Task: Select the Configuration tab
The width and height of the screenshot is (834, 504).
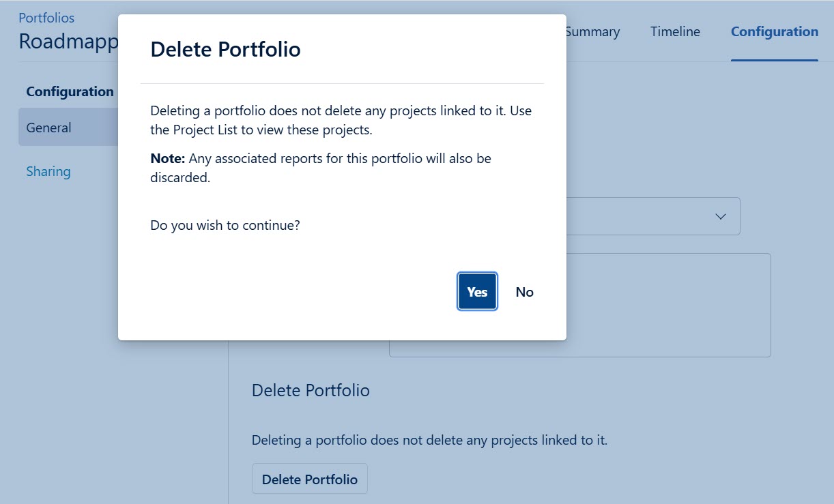Action: (x=775, y=31)
